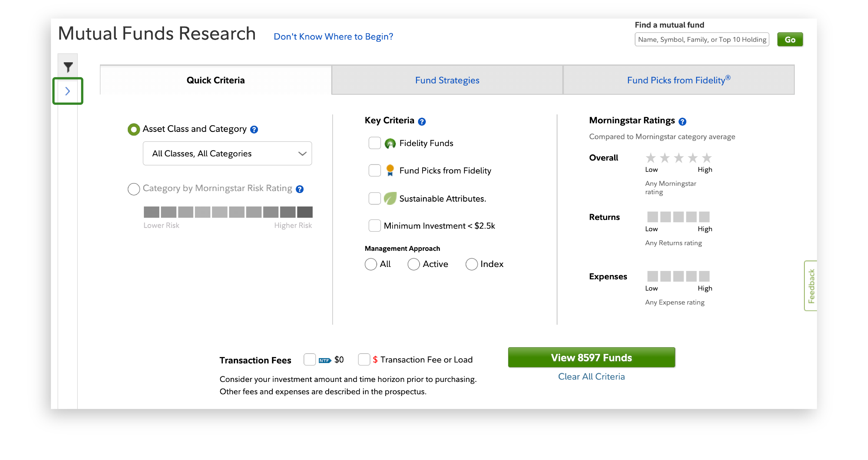Expand the filter sidebar chevron arrow
868x460 pixels.
(x=67, y=91)
